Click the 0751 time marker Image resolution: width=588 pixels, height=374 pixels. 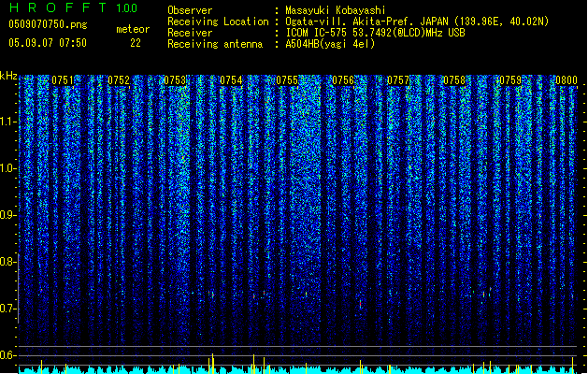coord(63,80)
